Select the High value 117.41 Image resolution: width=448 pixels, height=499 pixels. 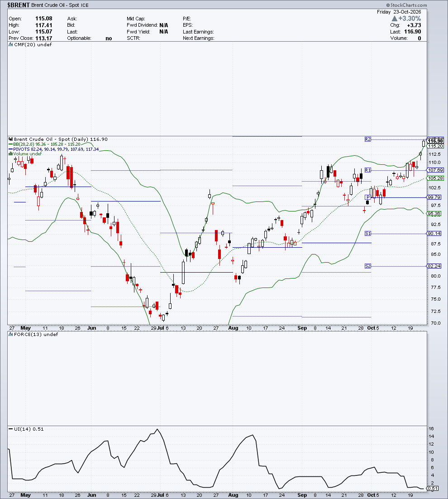pyautogui.click(x=43, y=25)
